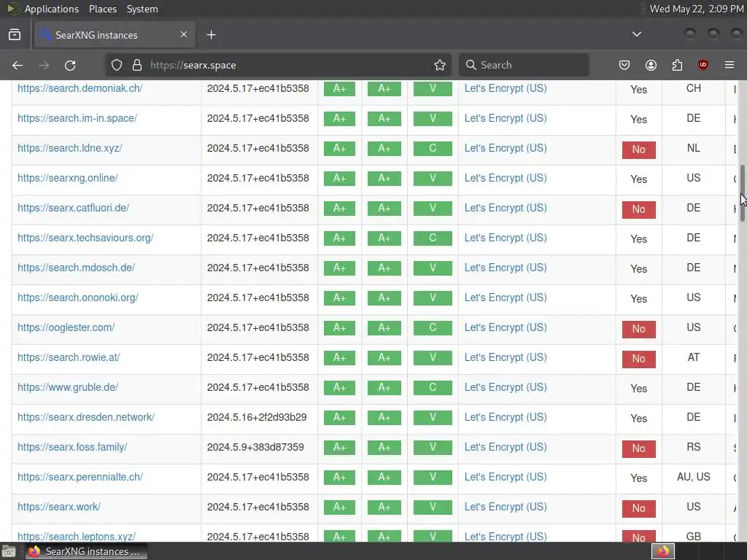Expand the list all tabs dropdown arrow
Viewport: 747px width, 560px height.
[636, 34]
